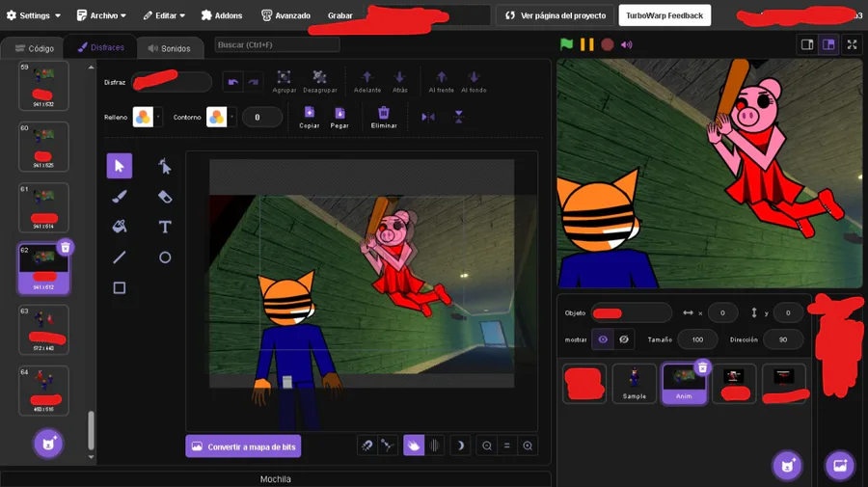Select the Reshape tool
Viewport: 868px width, 487px height.
point(165,166)
